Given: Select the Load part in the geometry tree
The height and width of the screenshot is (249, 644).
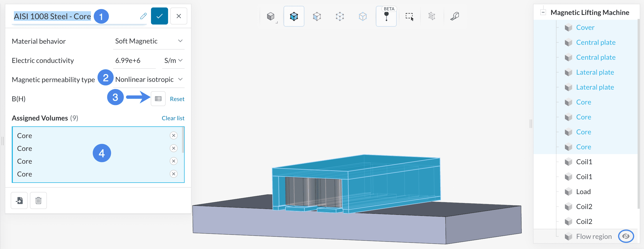Looking at the screenshot, I should pyautogui.click(x=583, y=192).
